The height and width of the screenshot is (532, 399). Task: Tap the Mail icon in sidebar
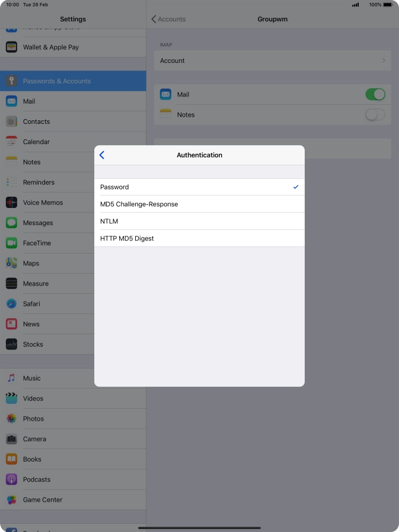[x=11, y=101]
